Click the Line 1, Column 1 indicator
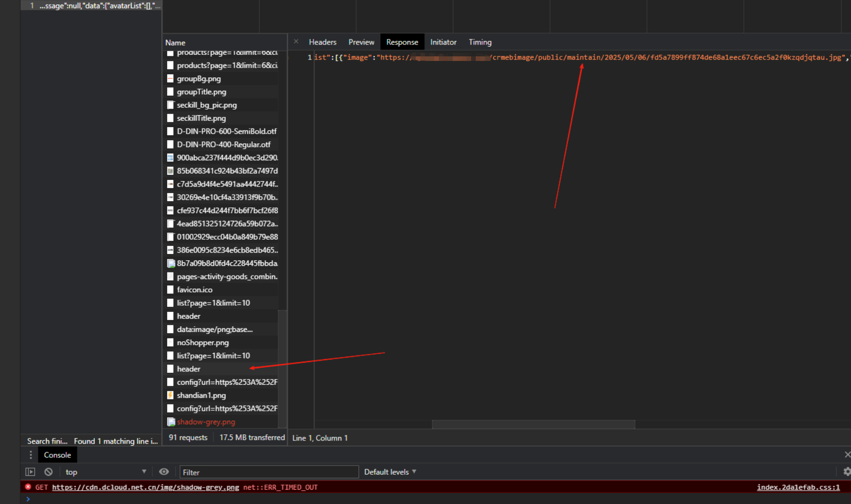 coord(320,438)
